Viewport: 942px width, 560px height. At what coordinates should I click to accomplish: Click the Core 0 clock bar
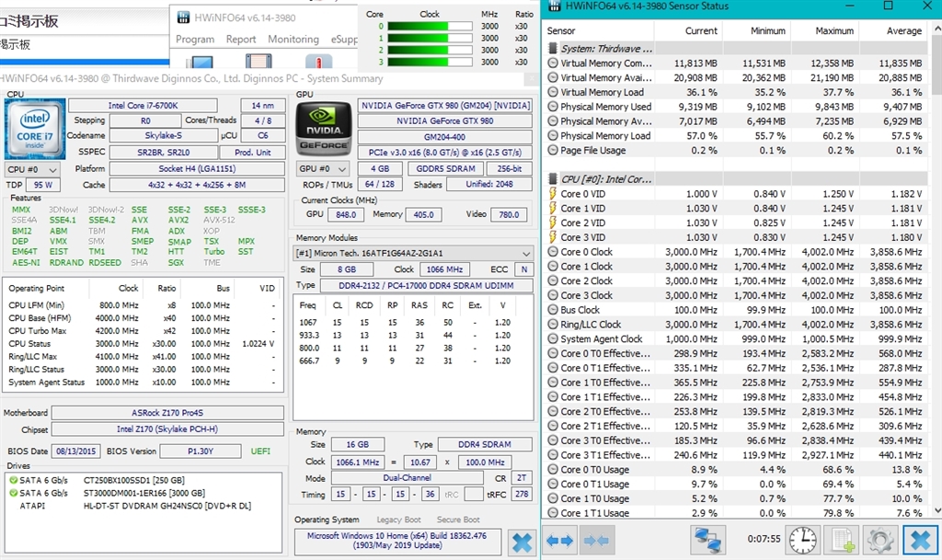coord(430,27)
